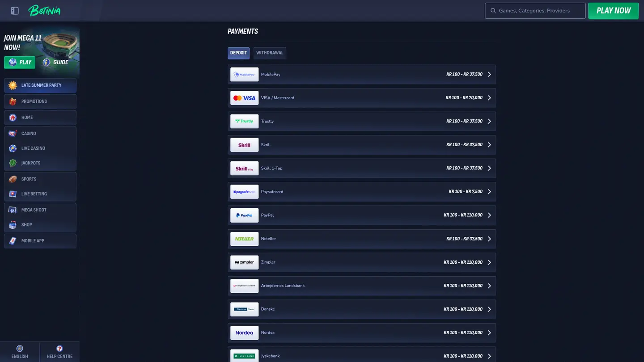644x362 pixels.
Task: Click the Betinia logo
Action: tap(44, 10)
